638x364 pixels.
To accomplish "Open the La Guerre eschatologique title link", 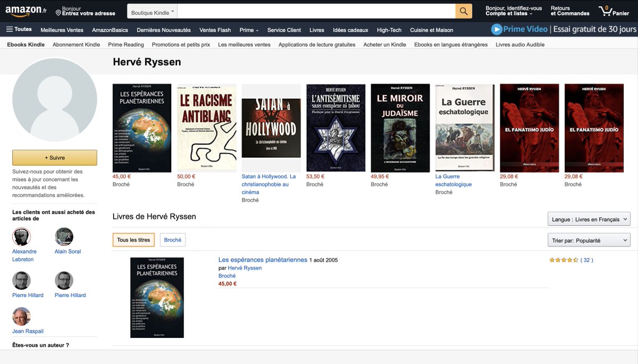I will 454,181.
